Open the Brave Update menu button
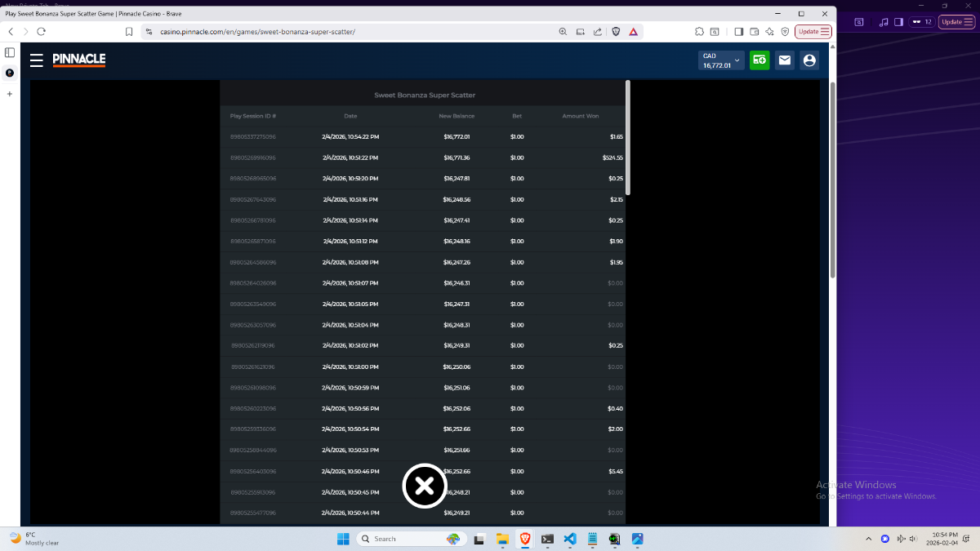Viewport: 980px width, 551px height. coord(813,32)
